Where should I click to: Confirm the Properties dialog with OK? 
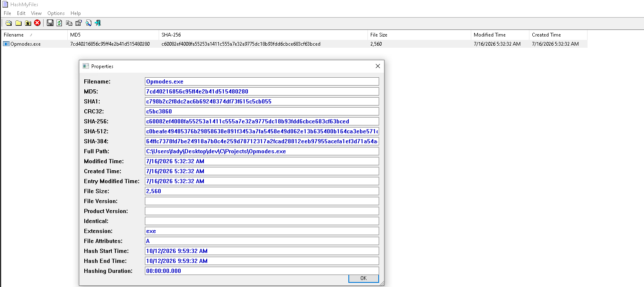coord(363,278)
